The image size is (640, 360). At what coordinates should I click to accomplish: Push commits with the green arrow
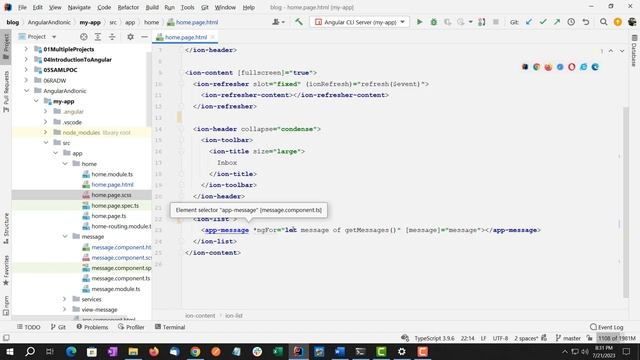(557, 22)
